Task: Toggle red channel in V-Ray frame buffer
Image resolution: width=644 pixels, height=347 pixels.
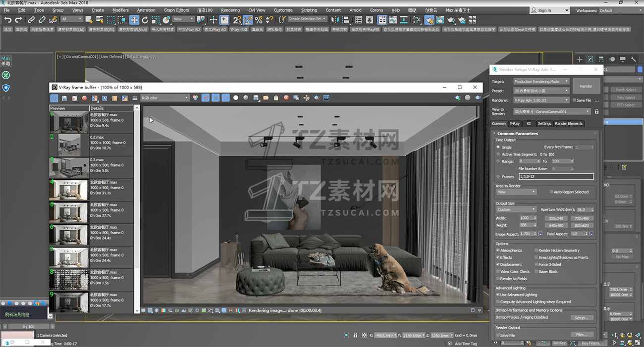Action: coord(206,98)
